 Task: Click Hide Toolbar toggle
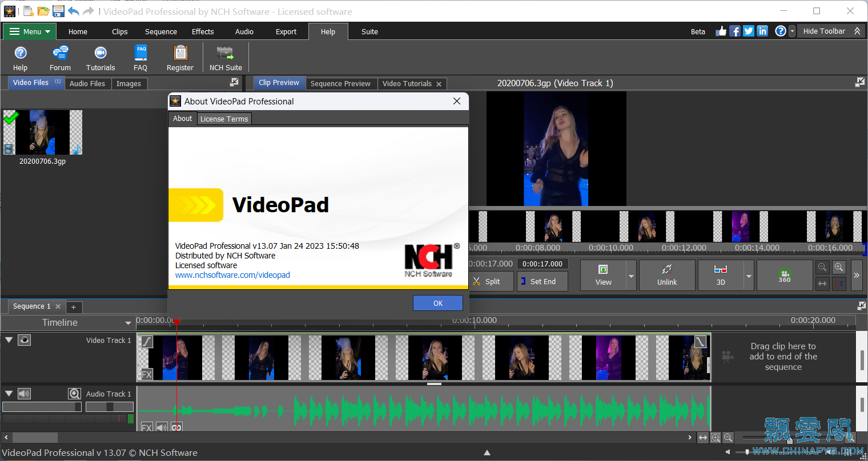832,31
